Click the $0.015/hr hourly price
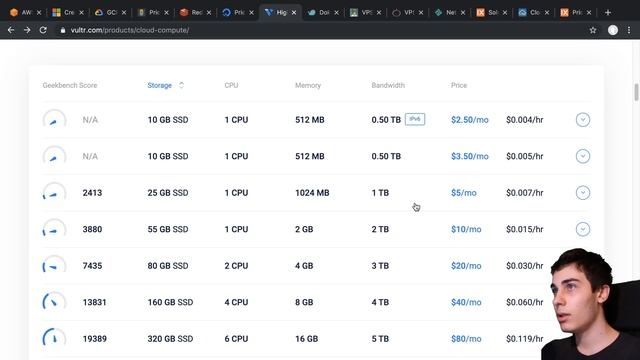The height and width of the screenshot is (360, 640). tap(524, 229)
